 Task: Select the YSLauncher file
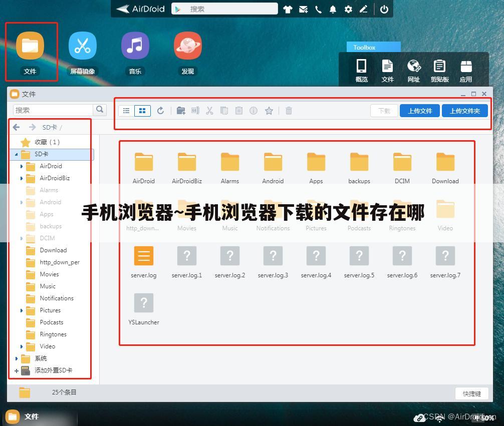tap(144, 309)
